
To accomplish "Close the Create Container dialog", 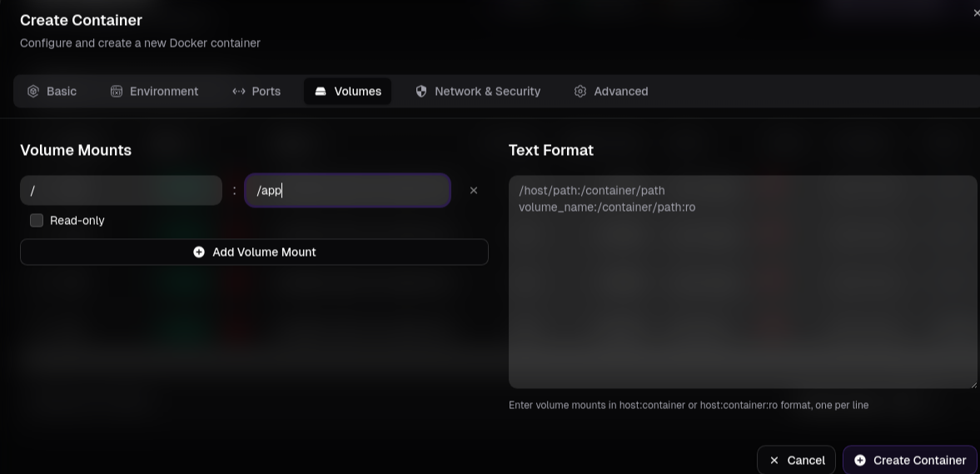I will click(976, 13).
